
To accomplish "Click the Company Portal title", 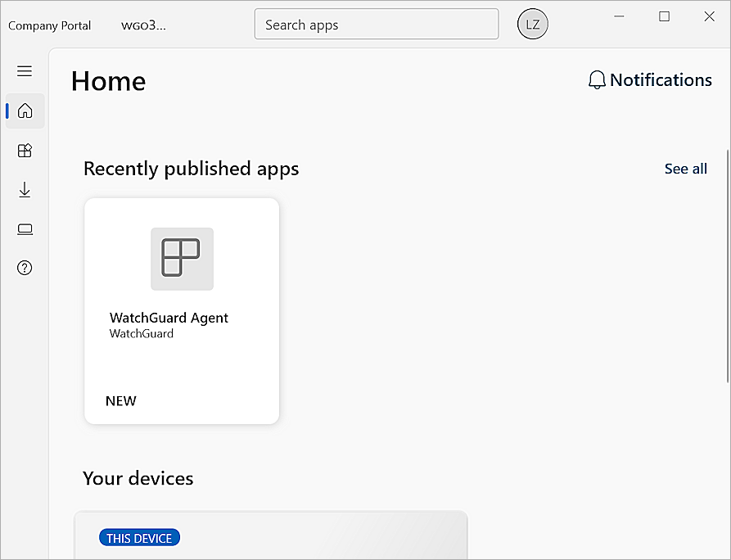I will tap(49, 25).
